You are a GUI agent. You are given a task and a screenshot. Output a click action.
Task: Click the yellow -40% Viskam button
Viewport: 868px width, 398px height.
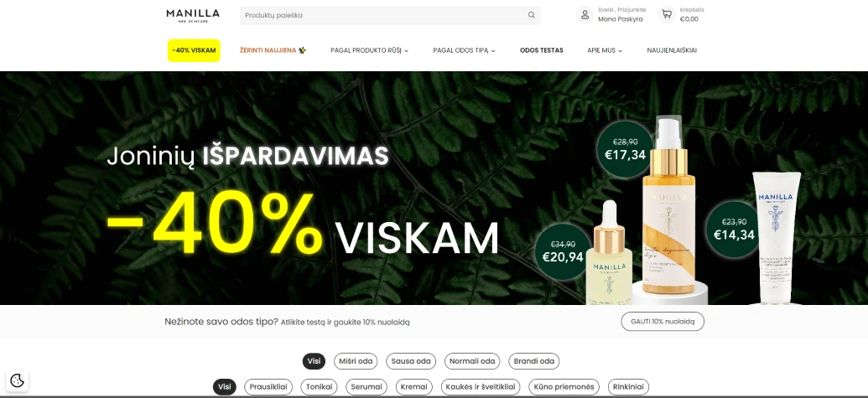pos(194,50)
